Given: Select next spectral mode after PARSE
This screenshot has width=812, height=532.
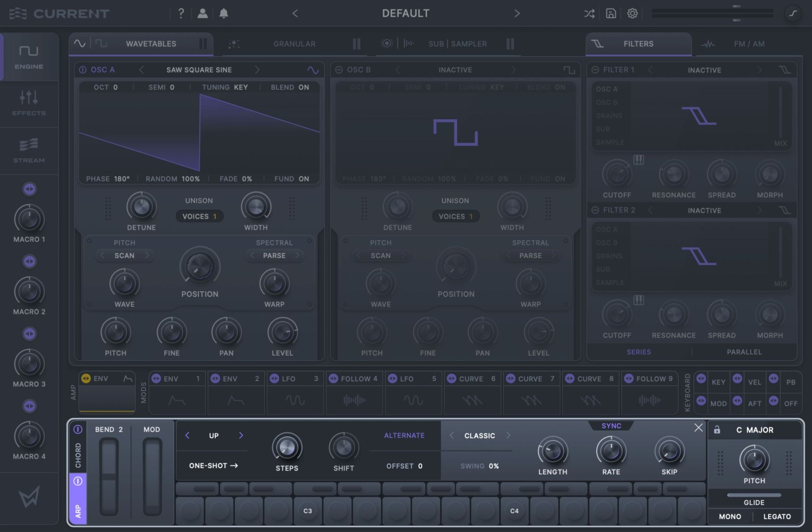Looking at the screenshot, I should click(x=297, y=255).
